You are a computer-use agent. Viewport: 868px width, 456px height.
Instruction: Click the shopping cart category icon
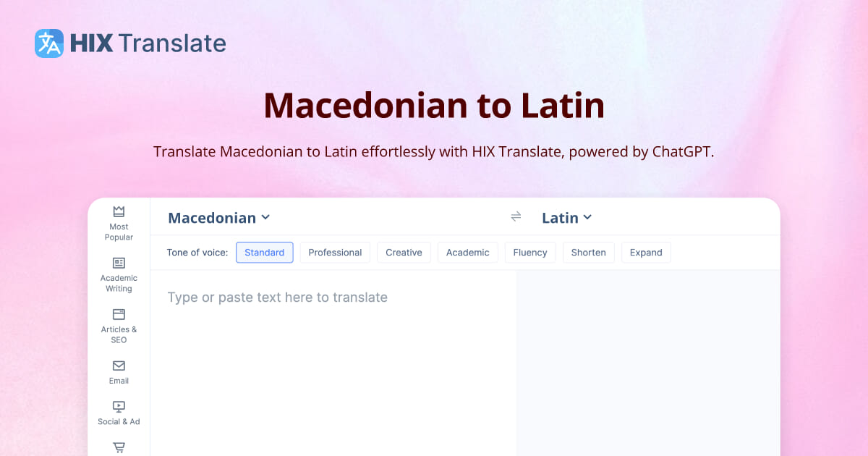tap(118, 447)
